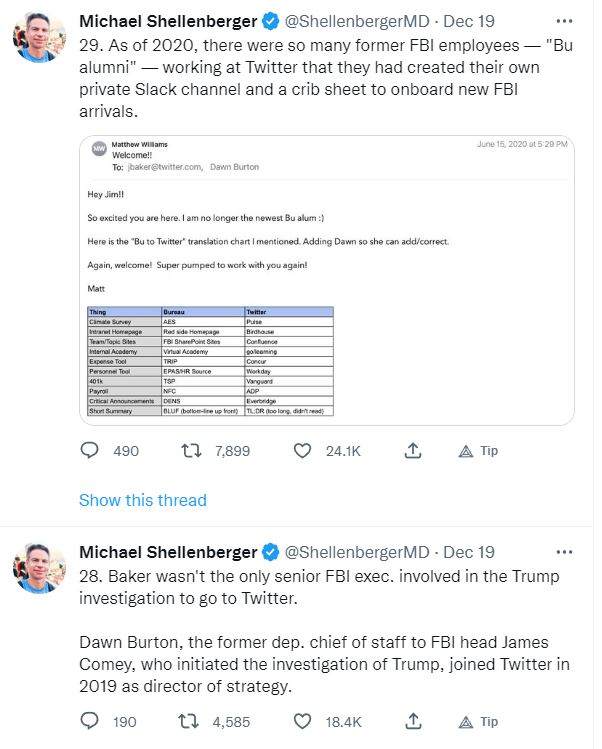Share the Slack channel tweet
The height and width of the screenshot is (749, 602).
tap(411, 451)
